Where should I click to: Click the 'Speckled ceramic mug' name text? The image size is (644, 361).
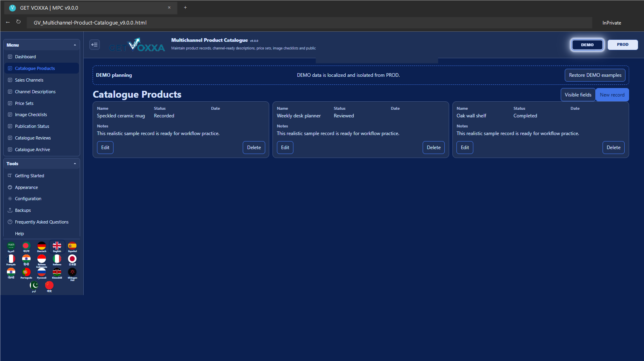[121, 116]
